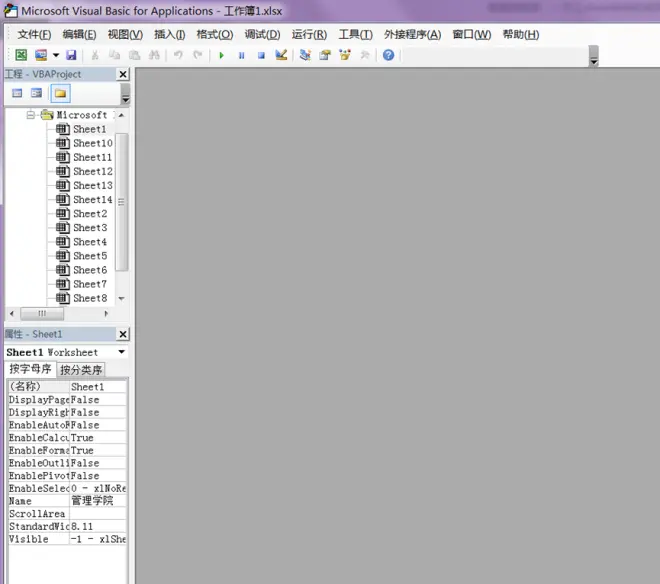Viewport: 660px width, 584px height.
Task: Toggle Folders view in project panel
Action: click(x=60, y=93)
